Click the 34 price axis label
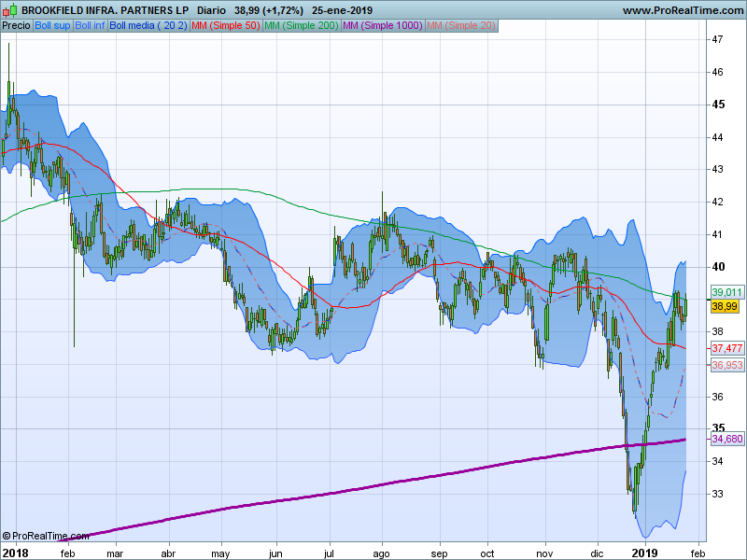 pyautogui.click(x=717, y=461)
